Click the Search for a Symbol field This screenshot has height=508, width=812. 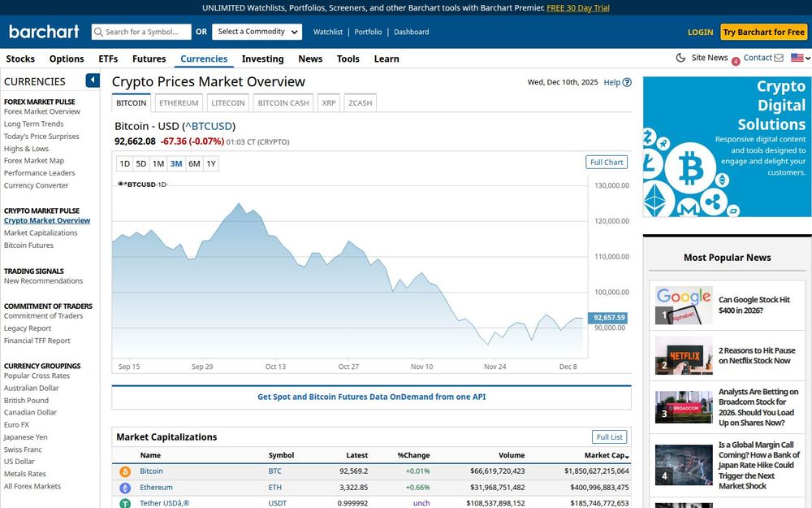(x=141, y=32)
